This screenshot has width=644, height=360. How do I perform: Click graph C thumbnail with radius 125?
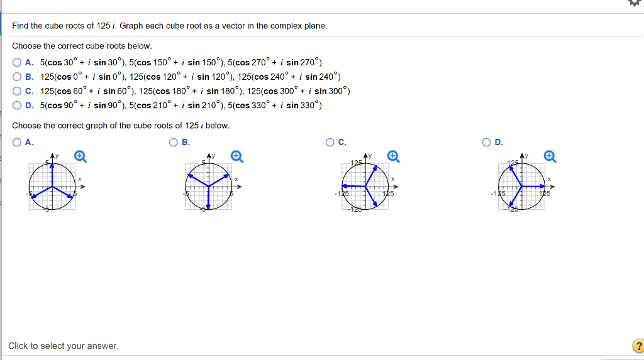coord(366,187)
